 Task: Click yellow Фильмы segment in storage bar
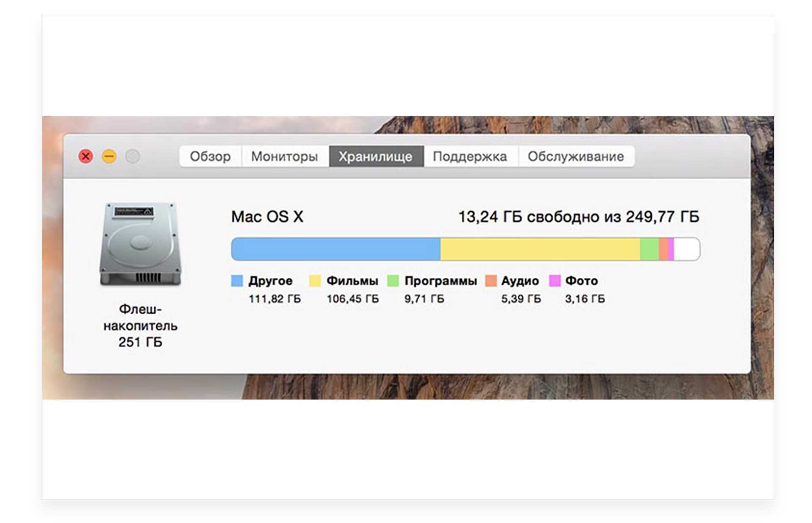click(x=540, y=249)
